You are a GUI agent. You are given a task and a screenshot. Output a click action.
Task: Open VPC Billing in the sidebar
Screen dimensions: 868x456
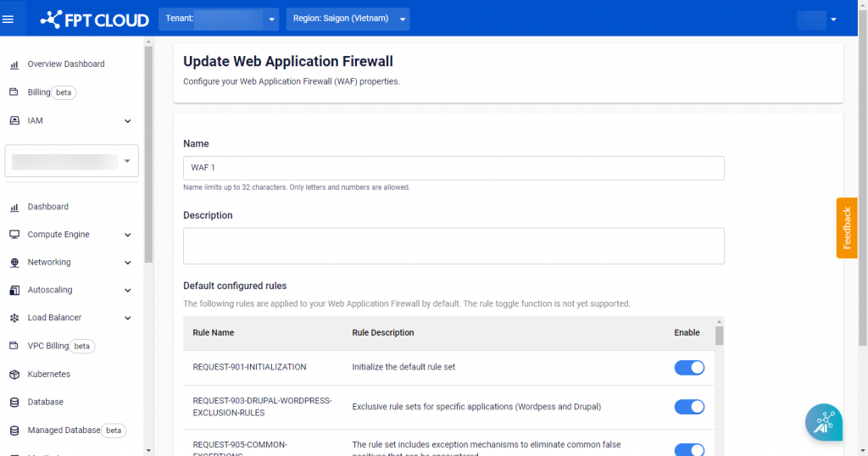click(x=47, y=346)
